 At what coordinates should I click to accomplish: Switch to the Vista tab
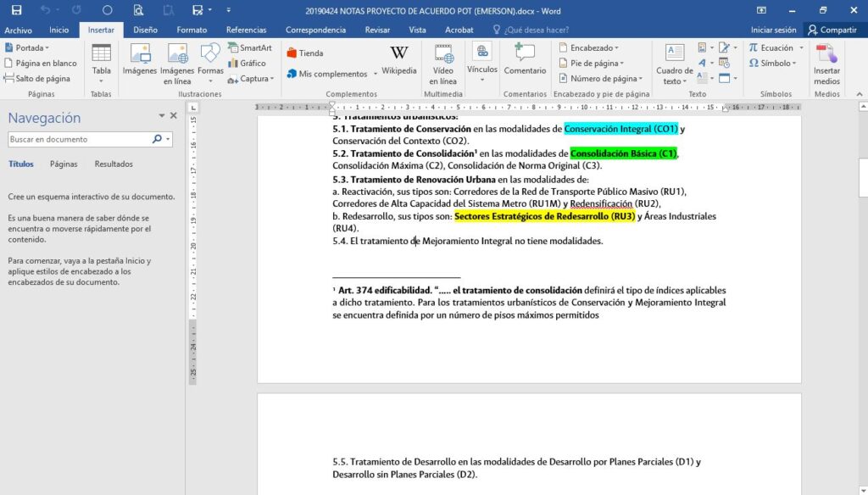pos(417,30)
